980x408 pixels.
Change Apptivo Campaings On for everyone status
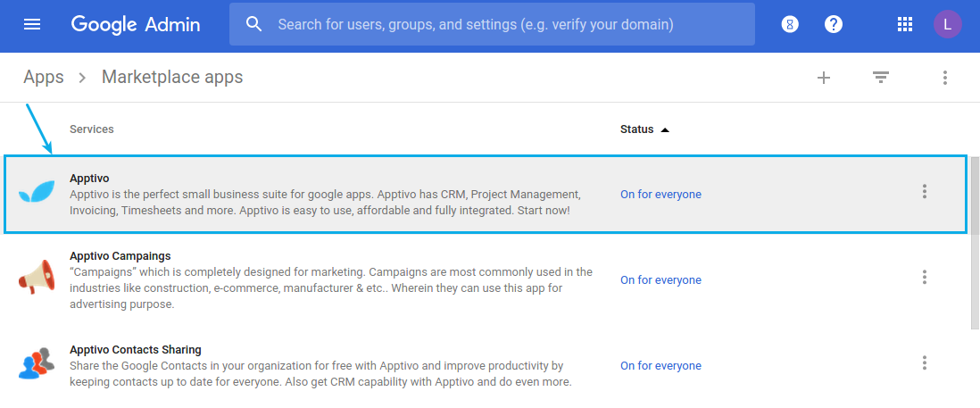660,280
